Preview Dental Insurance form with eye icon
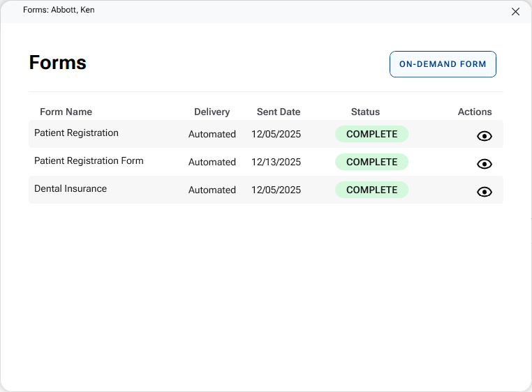The height and width of the screenshot is (392, 532). click(484, 192)
